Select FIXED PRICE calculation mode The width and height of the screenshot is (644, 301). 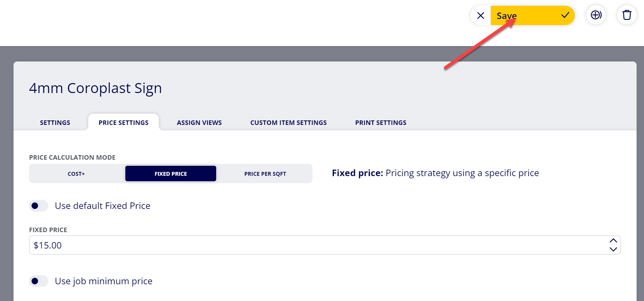tap(171, 174)
